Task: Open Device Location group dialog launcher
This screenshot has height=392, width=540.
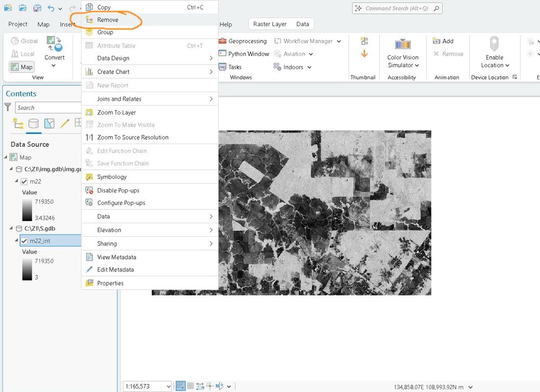Action: pyautogui.click(x=515, y=77)
